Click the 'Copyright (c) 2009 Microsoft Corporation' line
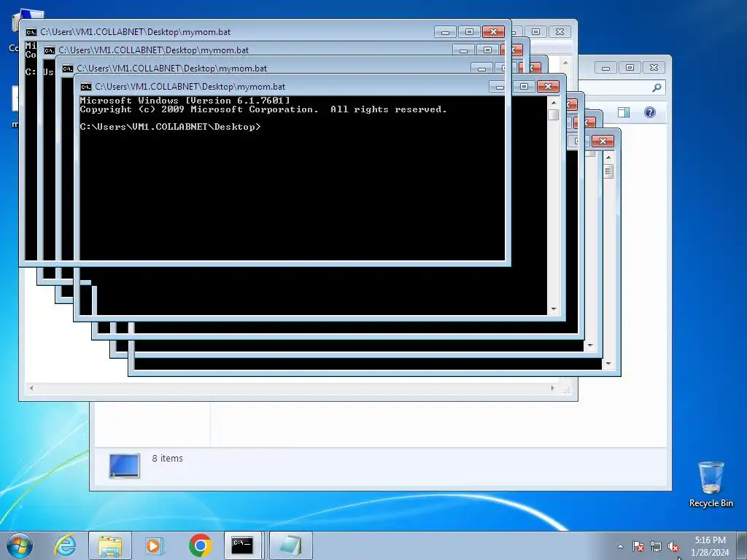747x560 pixels. click(x=263, y=109)
